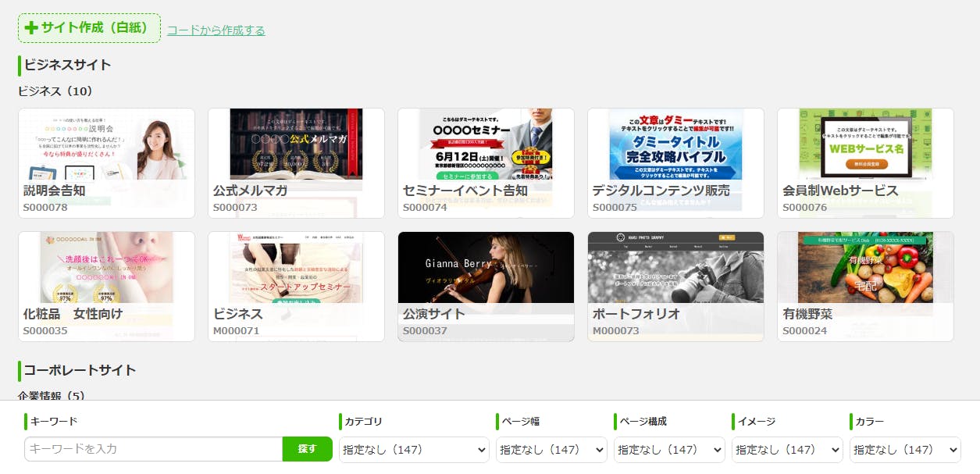Click the plus icon on サイト作成
Viewport: 980px width, 474px height.
point(31,28)
